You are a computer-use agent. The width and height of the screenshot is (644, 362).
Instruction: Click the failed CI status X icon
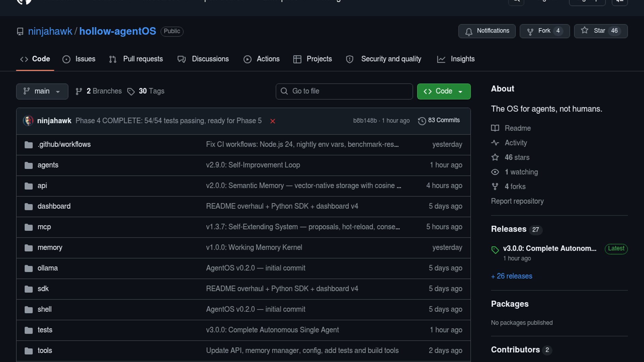272,121
